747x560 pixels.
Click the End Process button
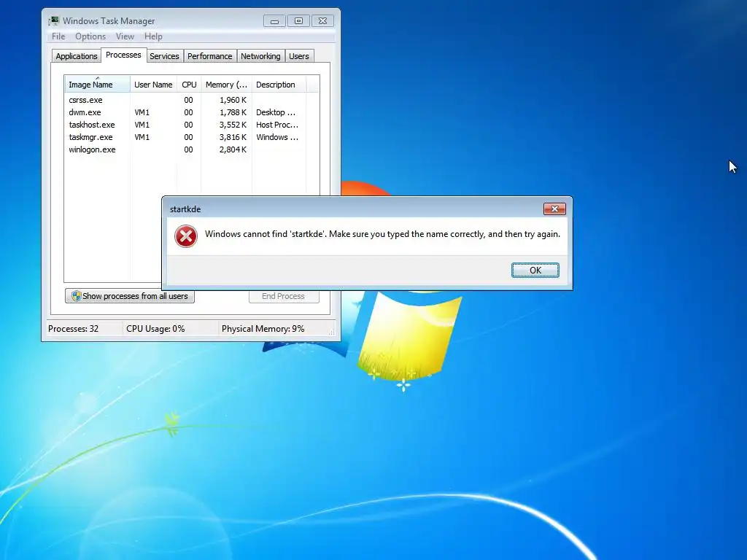[284, 296]
